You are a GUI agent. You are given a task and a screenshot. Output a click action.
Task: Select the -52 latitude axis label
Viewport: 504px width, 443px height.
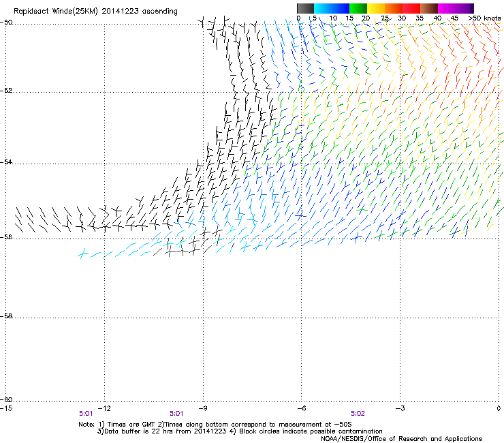coord(6,91)
